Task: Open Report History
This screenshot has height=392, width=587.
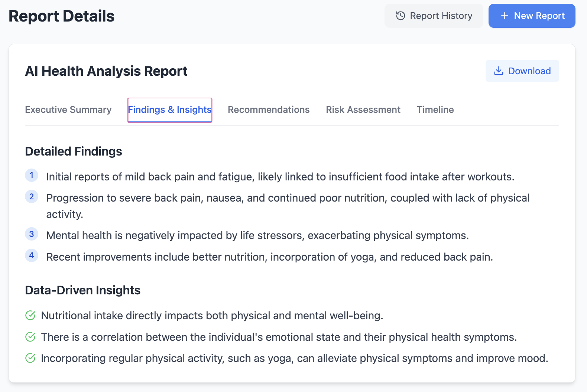Action: (x=434, y=16)
